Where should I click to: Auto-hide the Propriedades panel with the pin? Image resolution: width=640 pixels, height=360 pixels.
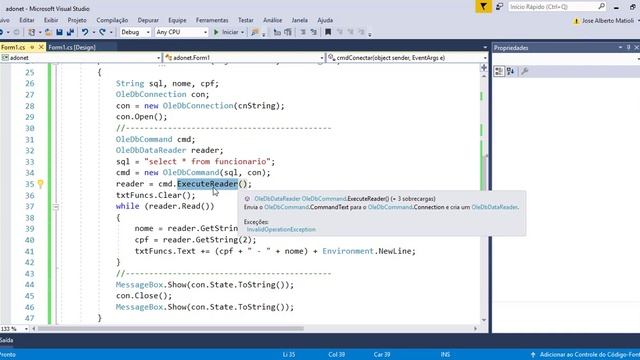[x=629, y=48]
